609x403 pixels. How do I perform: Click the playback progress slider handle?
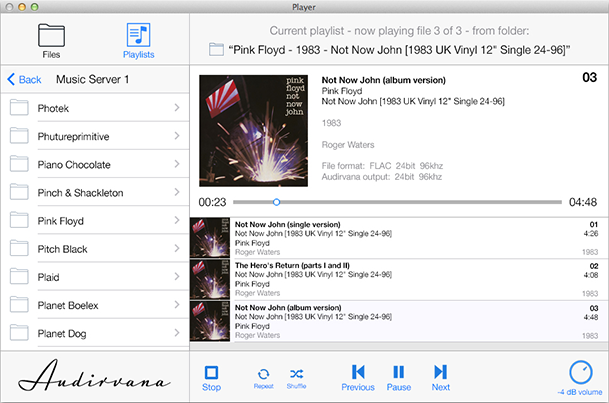point(276,202)
